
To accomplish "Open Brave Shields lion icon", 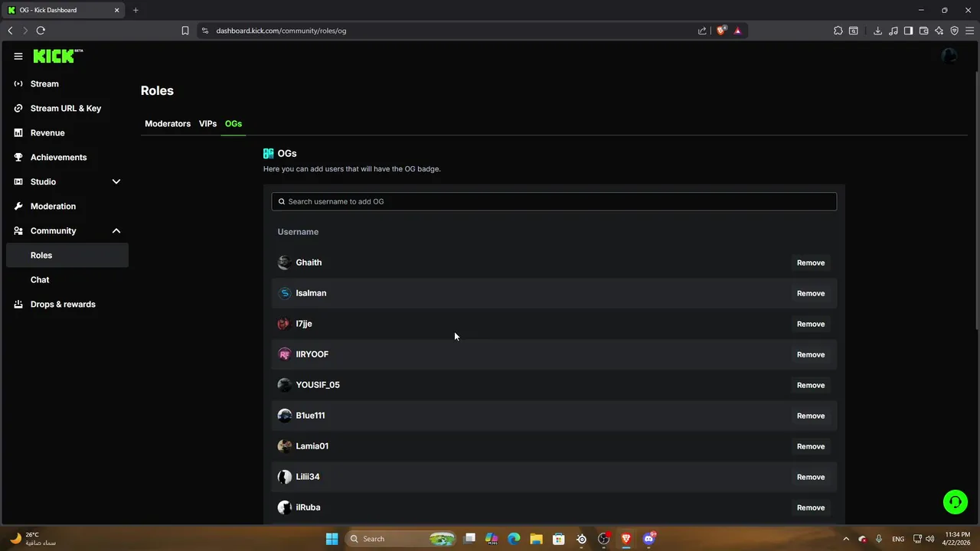I will tap(720, 31).
